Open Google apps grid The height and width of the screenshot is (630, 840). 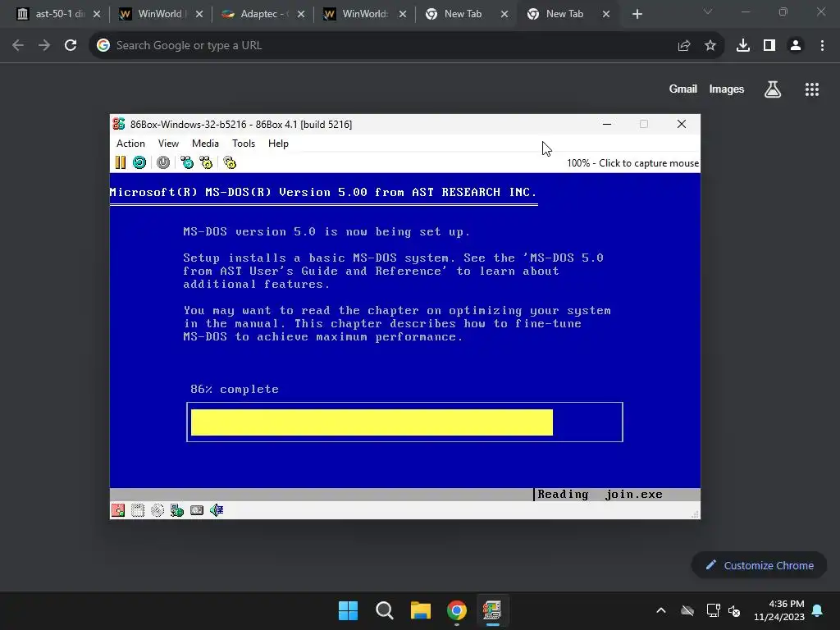[x=812, y=89]
